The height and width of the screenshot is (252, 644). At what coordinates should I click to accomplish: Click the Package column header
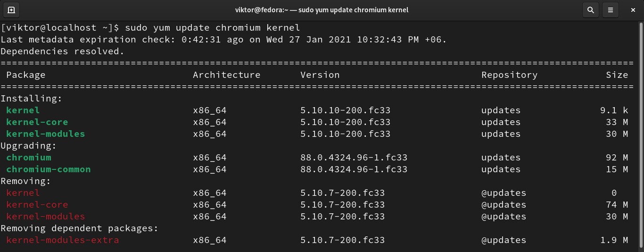pyautogui.click(x=26, y=75)
